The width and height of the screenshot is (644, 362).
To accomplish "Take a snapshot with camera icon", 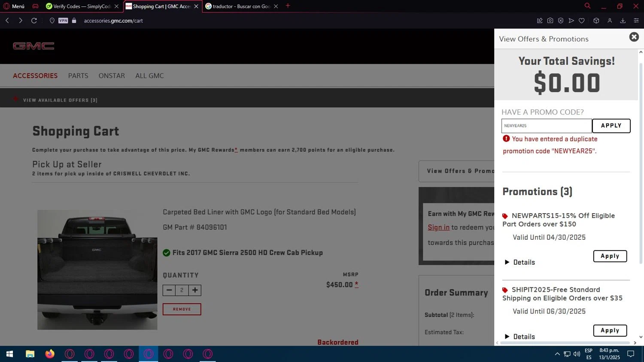I will [550, 21].
